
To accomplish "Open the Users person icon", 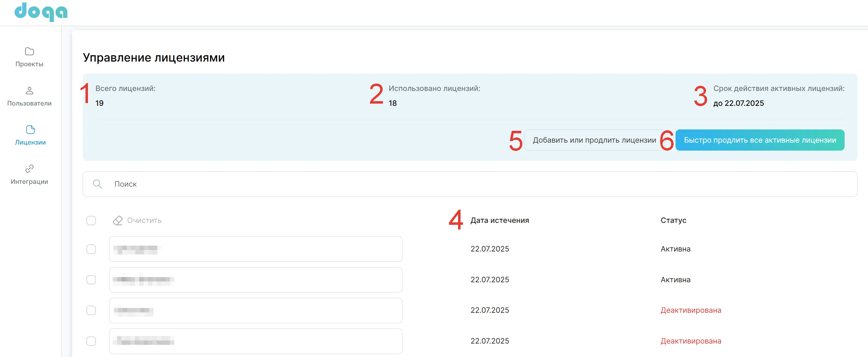I will [x=30, y=91].
